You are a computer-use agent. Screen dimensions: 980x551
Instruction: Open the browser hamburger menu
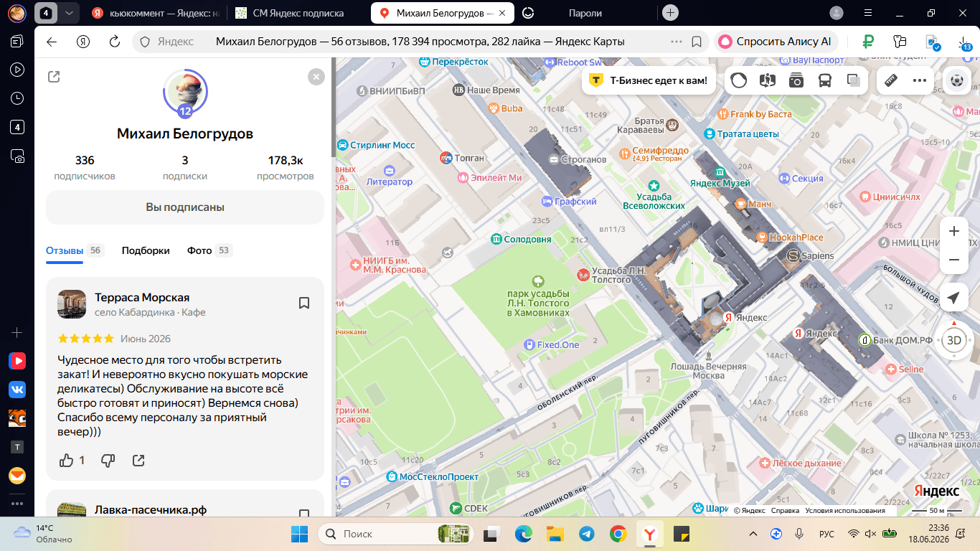tap(868, 13)
